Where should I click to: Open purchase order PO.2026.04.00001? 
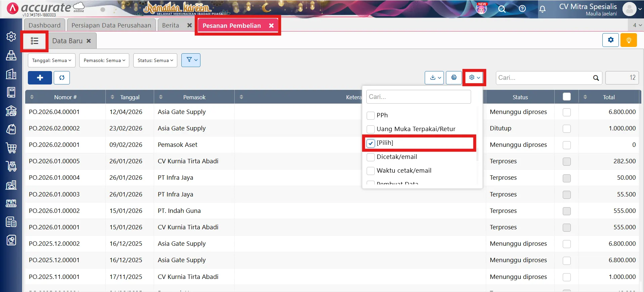pyautogui.click(x=54, y=112)
